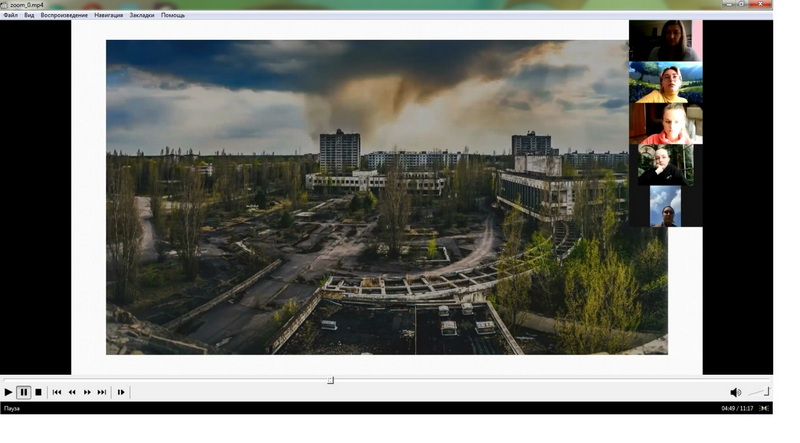This screenshot has width=800, height=443.
Task: Stop the video with the Stop button
Action: coord(38,392)
